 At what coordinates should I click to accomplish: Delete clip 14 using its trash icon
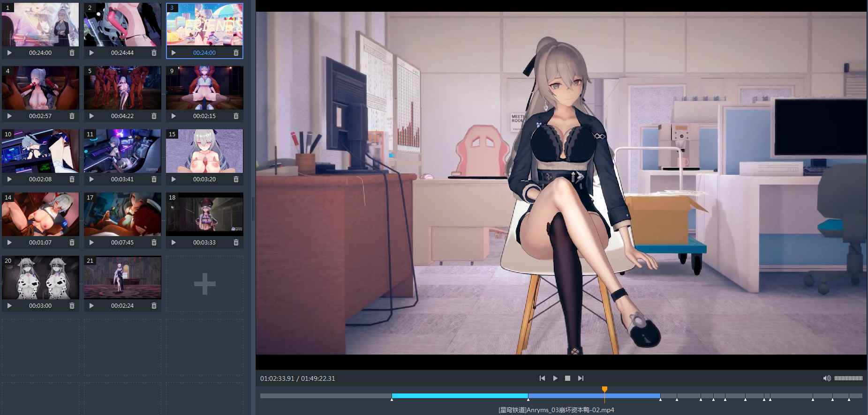[72, 243]
